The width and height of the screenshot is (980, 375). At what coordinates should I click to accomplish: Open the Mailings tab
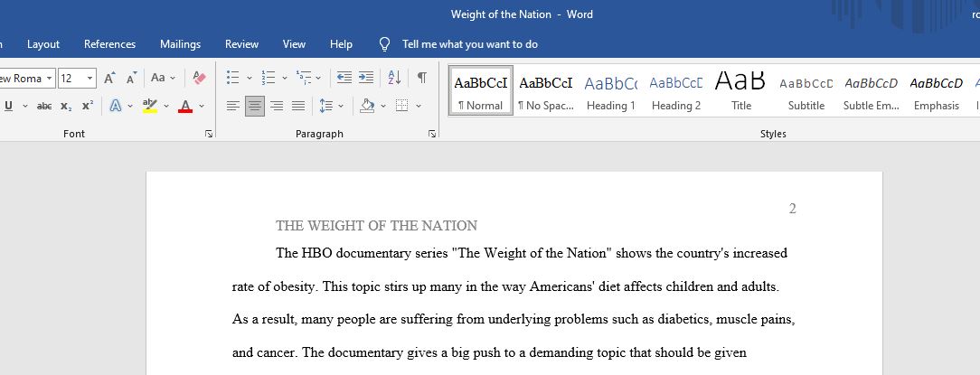tap(180, 44)
